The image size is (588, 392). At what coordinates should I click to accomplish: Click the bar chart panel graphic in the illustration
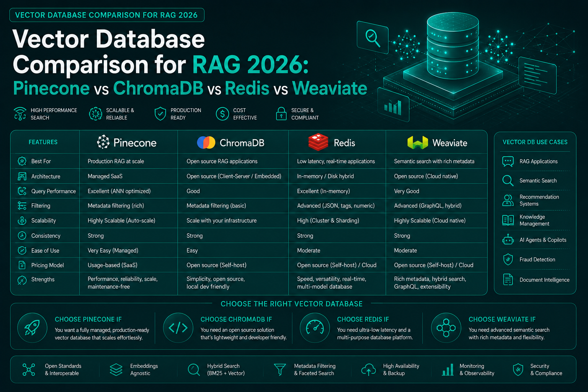[x=393, y=105]
